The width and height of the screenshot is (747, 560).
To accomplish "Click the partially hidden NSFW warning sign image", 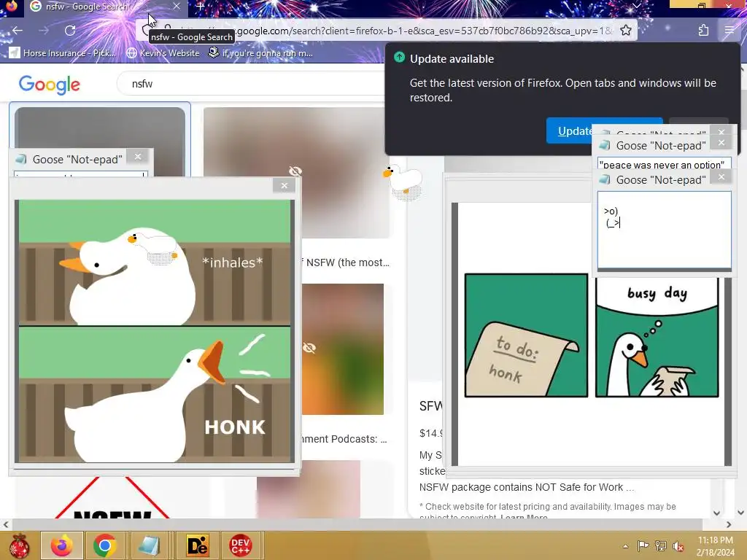I will 112,497.
